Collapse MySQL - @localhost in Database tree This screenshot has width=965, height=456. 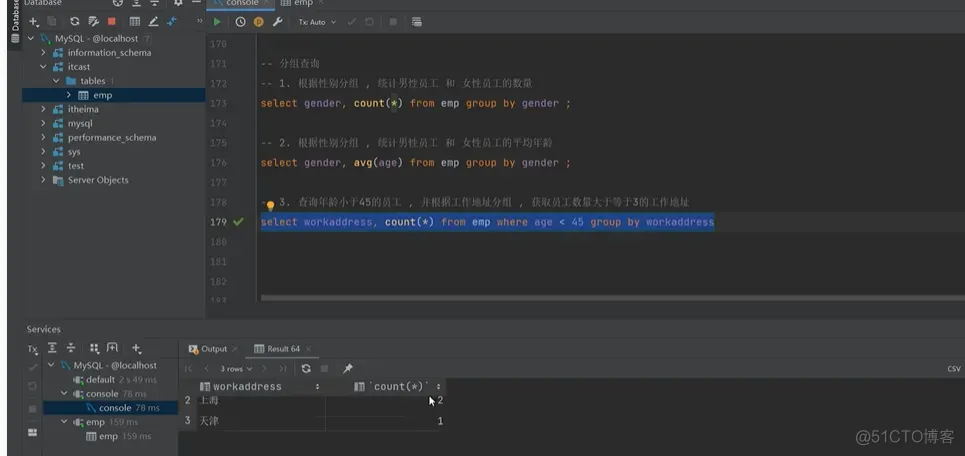click(31, 38)
